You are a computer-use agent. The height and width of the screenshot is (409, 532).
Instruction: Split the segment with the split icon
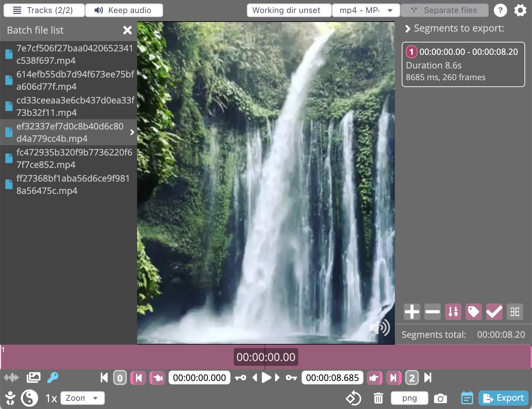(x=515, y=312)
